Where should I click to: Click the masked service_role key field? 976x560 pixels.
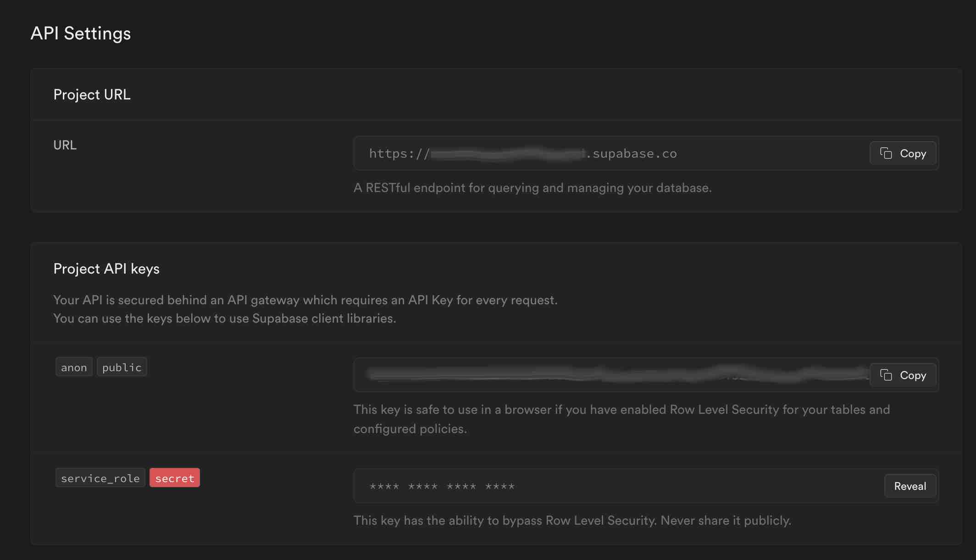click(596, 486)
